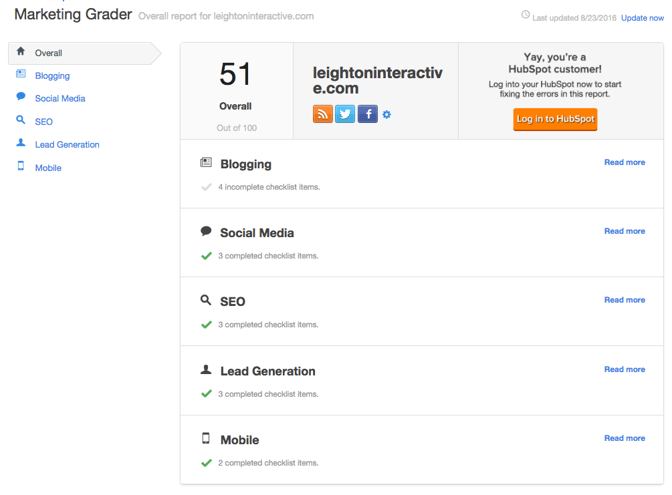Click the Blogging newspaper icon in the sidebar
This screenshot has height=495, width=672.
[21, 74]
